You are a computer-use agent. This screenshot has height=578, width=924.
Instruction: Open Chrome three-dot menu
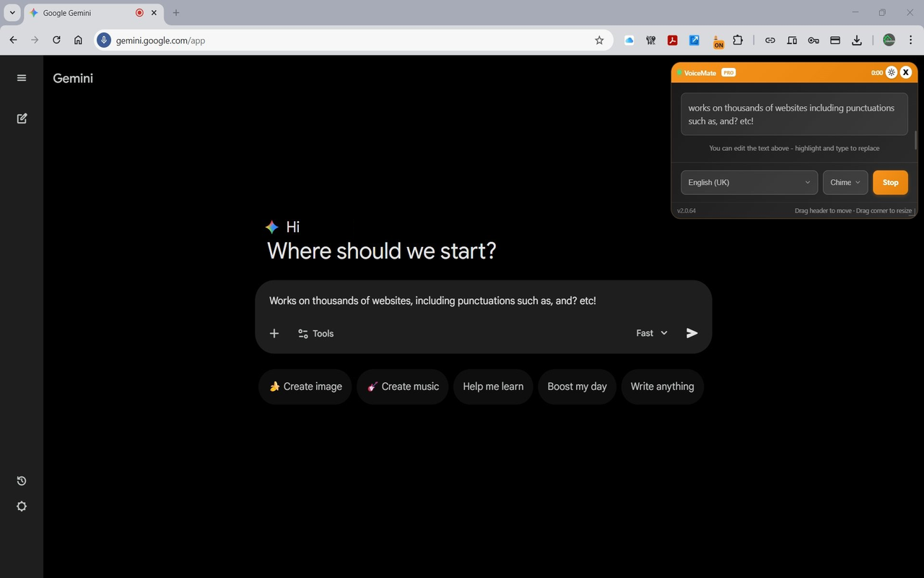(x=911, y=40)
